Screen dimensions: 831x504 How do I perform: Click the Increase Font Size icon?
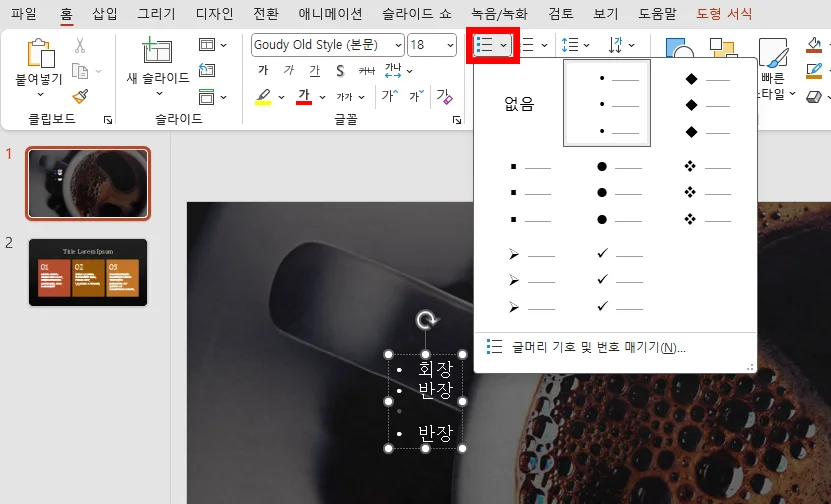pos(390,96)
